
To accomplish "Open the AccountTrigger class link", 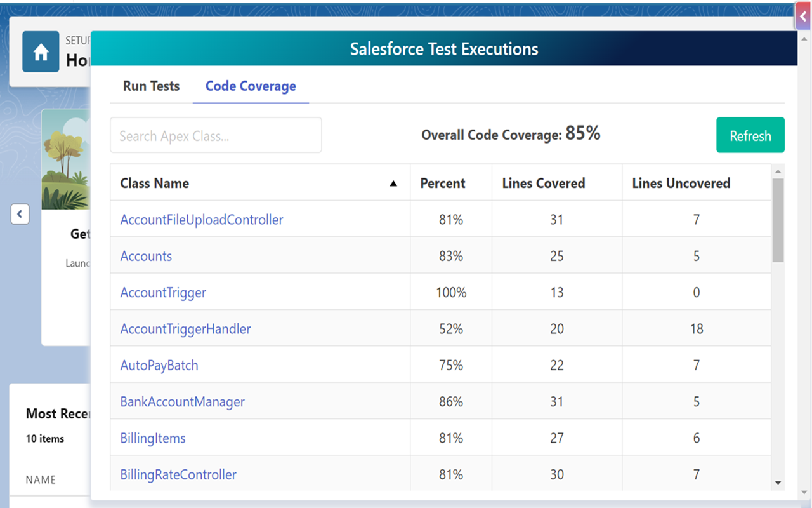I will pos(163,293).
